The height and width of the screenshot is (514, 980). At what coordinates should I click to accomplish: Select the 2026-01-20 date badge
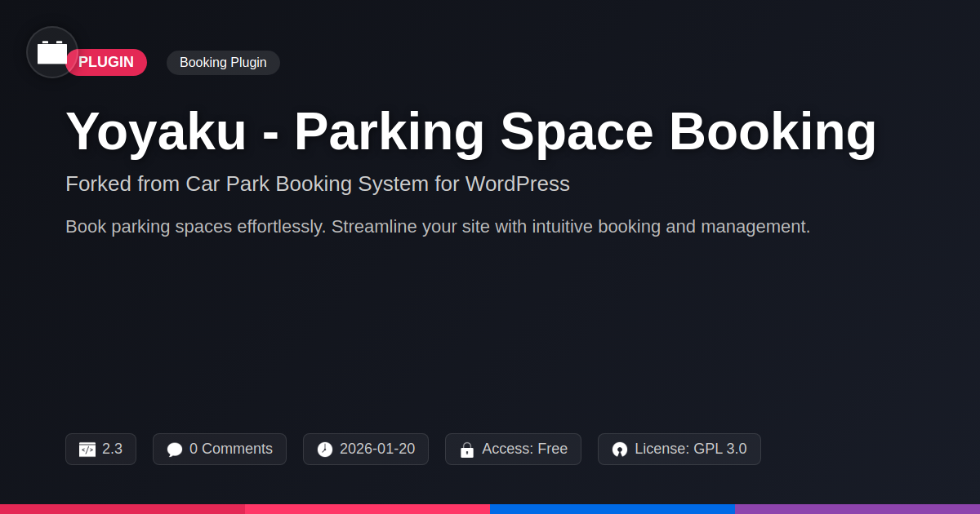coord(366,450)
